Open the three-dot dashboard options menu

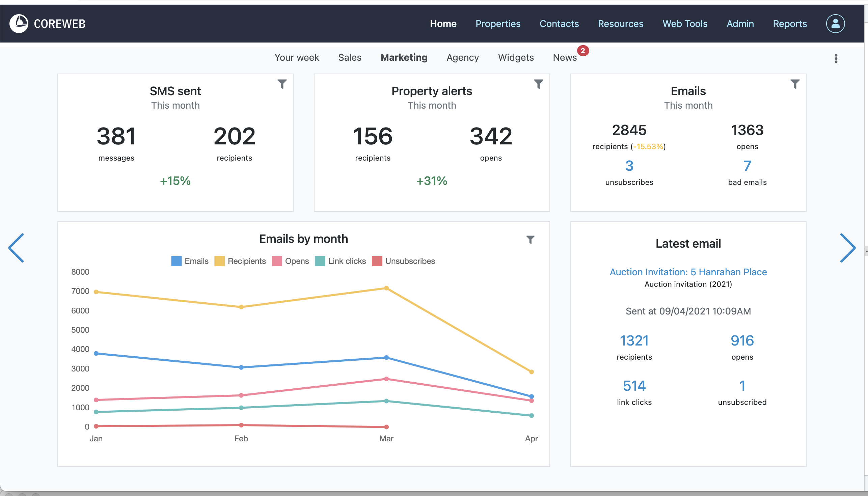click(836, 58)
